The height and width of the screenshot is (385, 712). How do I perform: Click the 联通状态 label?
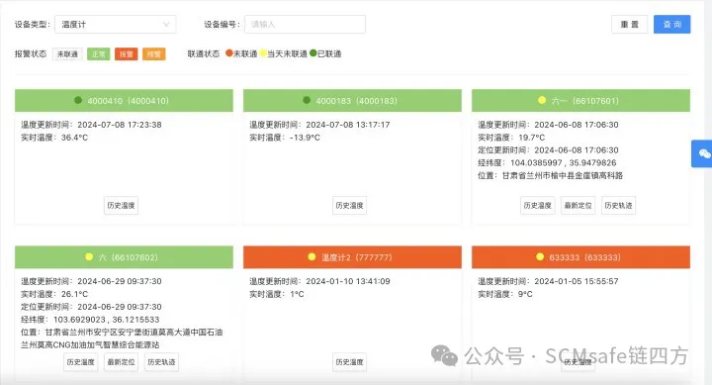point(203,54)
